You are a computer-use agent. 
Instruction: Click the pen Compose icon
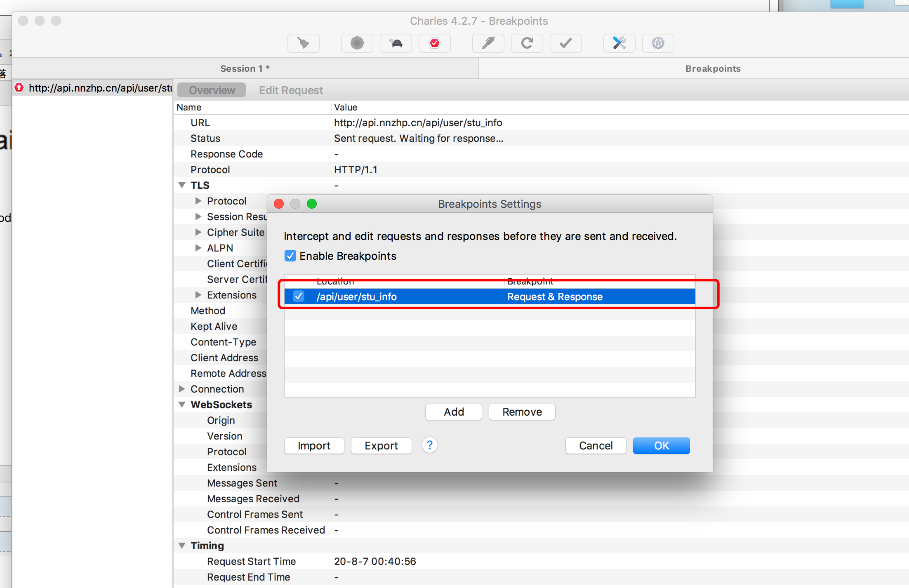[x=488, y=43]
